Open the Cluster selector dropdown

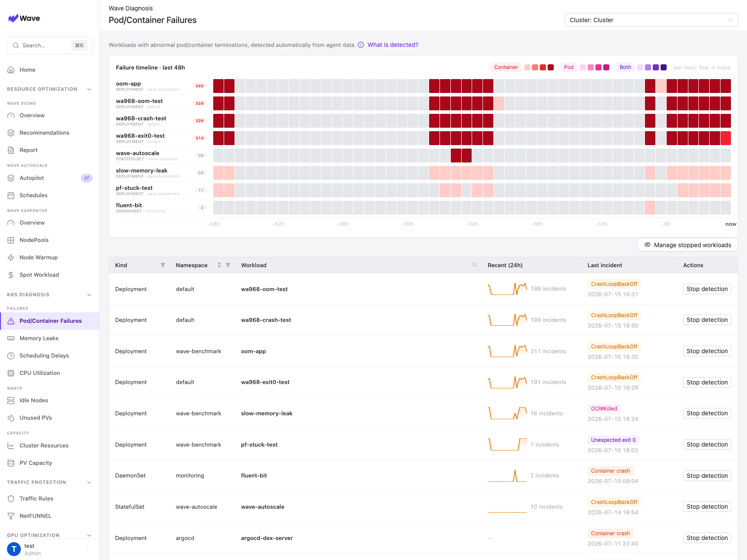pyautogui.click(x=651, y=20)
